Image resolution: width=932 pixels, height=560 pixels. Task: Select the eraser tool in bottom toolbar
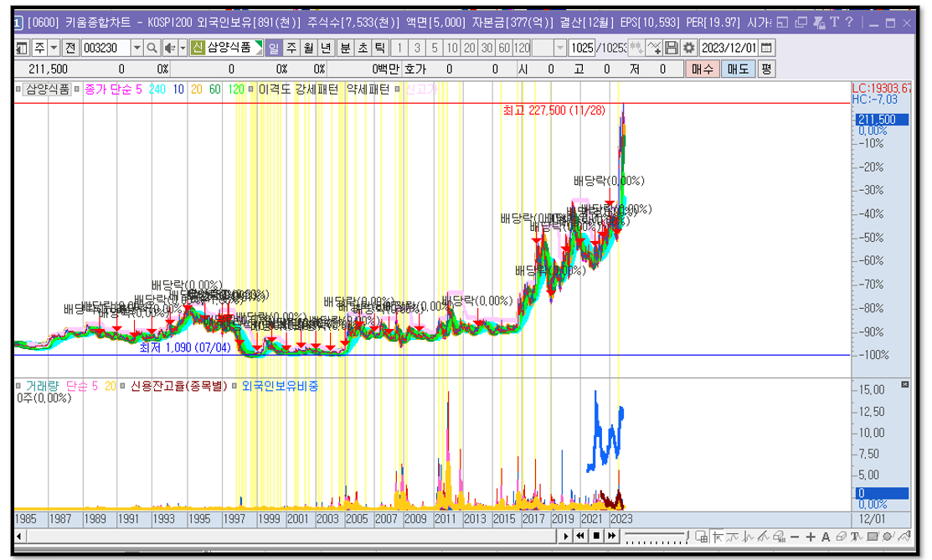click(x=841, y=537)
